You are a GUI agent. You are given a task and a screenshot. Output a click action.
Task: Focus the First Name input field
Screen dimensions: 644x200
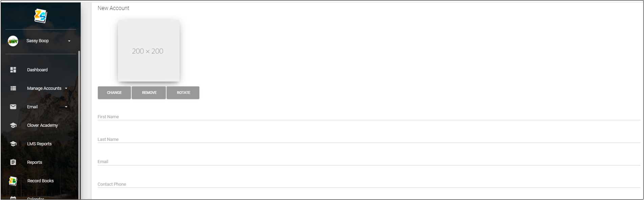point(369,117)
